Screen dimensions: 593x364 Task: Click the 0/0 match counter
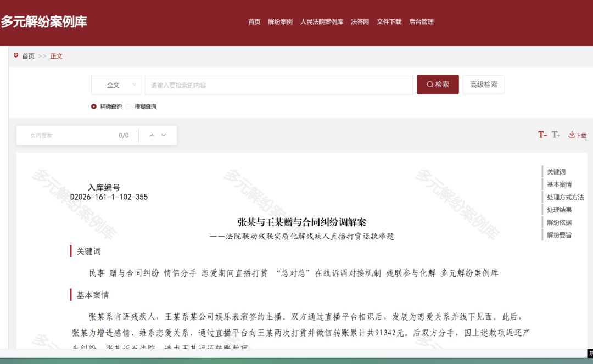124,135
